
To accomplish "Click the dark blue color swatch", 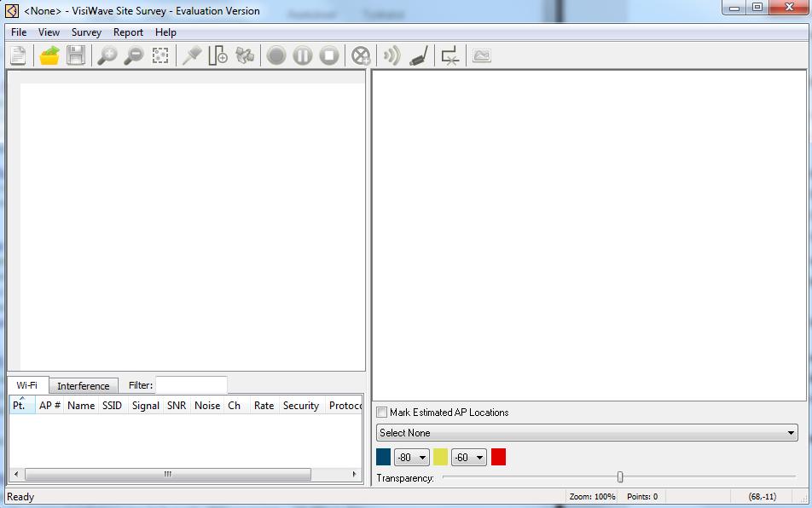I will click(x=383, y=458).
